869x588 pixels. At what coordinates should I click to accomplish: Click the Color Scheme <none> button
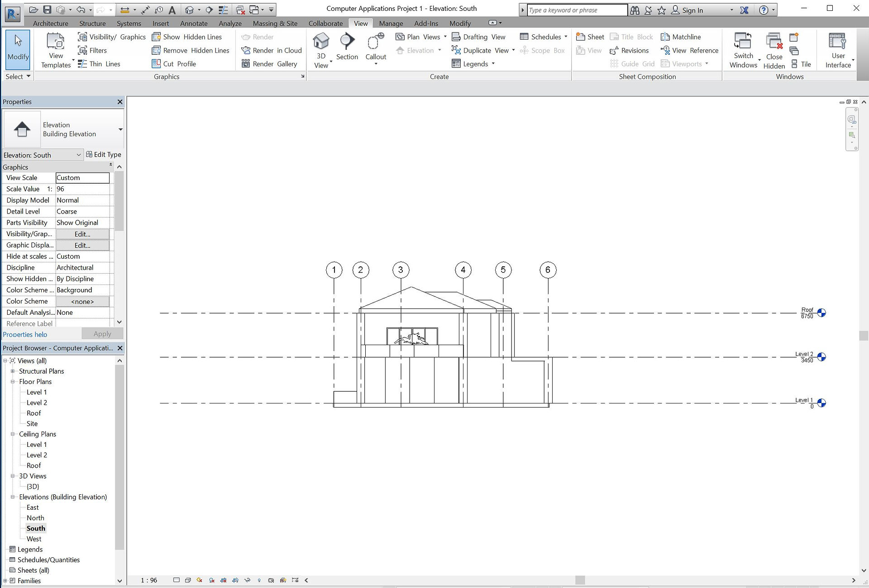[82, 302]
